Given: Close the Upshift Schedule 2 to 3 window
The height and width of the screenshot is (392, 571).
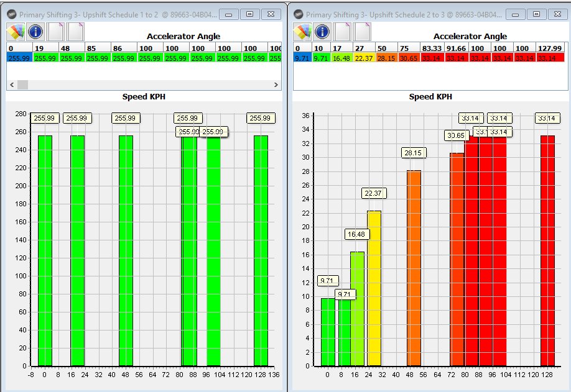Looking at the screenshot, I should click(557, 14).
